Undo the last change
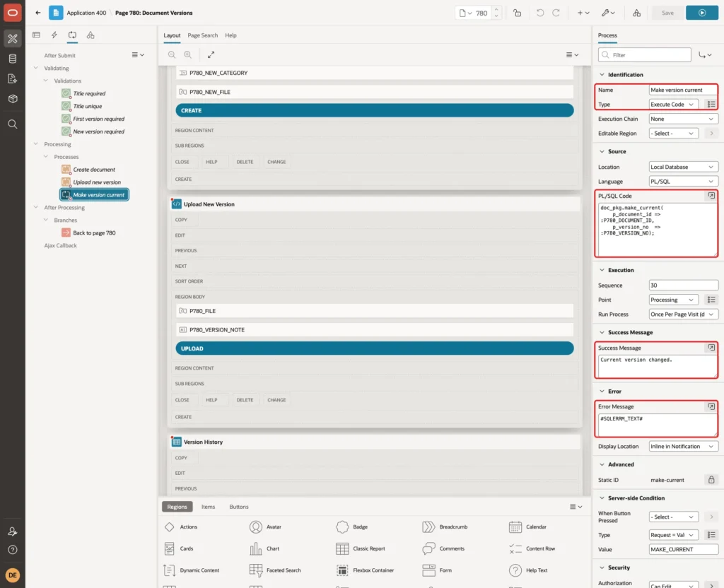724x588 pixels. 539,13
